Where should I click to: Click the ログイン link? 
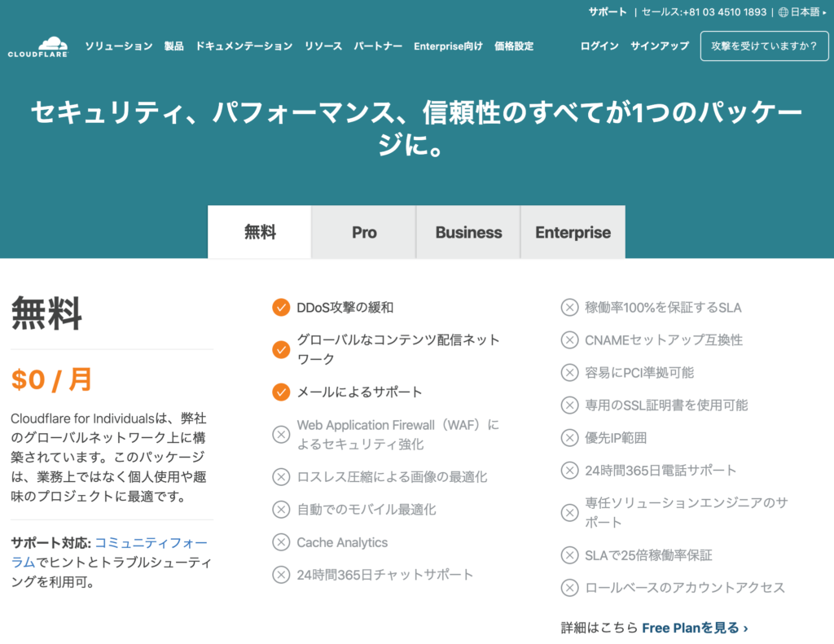pos(599,46)
